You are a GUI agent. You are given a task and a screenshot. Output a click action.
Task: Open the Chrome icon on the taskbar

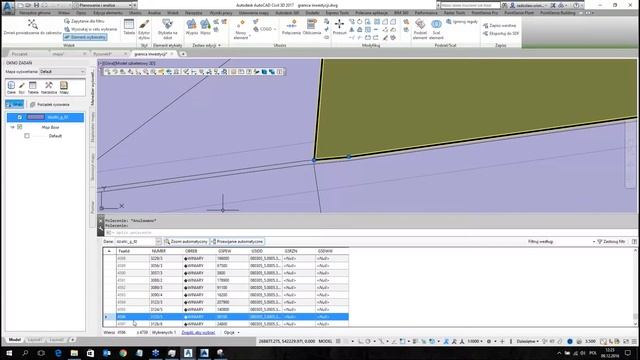[x=123, y=353]
